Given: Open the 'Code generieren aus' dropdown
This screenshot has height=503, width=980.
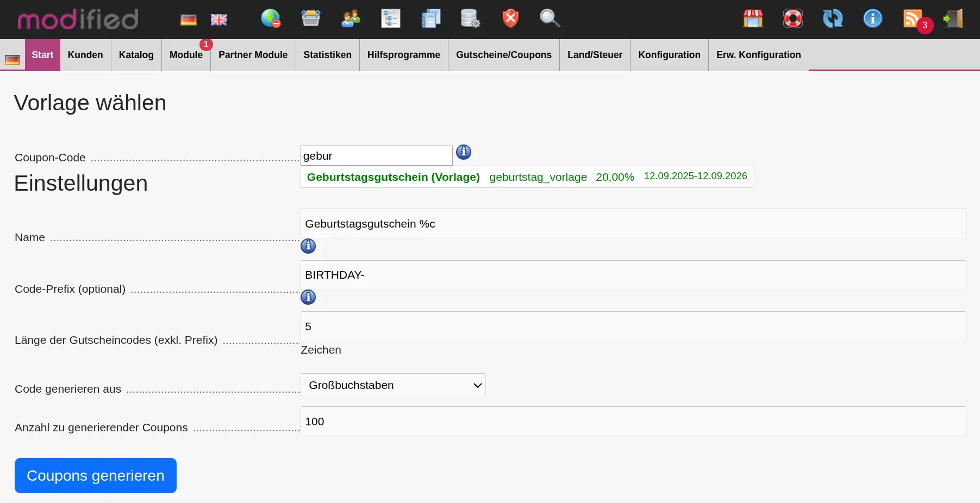Looking at the screenshot, I should 392,385.
